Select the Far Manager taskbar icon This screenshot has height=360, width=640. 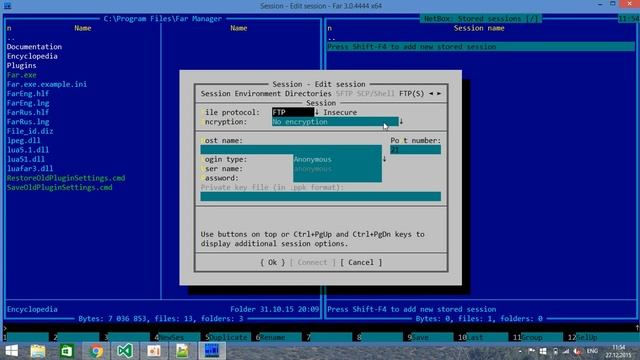211,351
